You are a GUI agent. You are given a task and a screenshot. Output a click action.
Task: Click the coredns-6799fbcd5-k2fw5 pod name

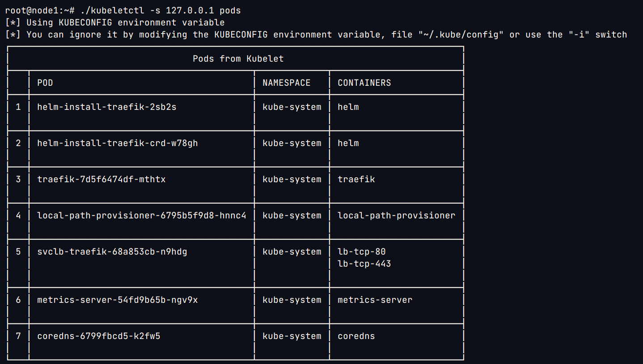tap(98, 336)
